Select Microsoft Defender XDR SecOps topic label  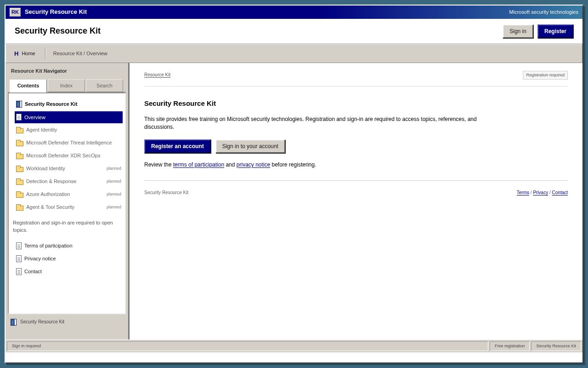click(x=63, y=155)
